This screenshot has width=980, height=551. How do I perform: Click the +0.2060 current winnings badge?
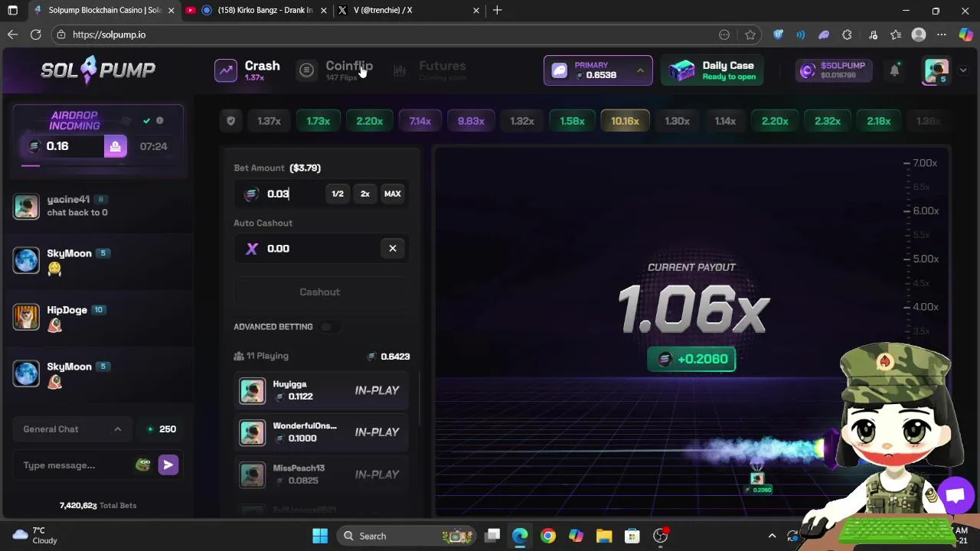[691, 359]
